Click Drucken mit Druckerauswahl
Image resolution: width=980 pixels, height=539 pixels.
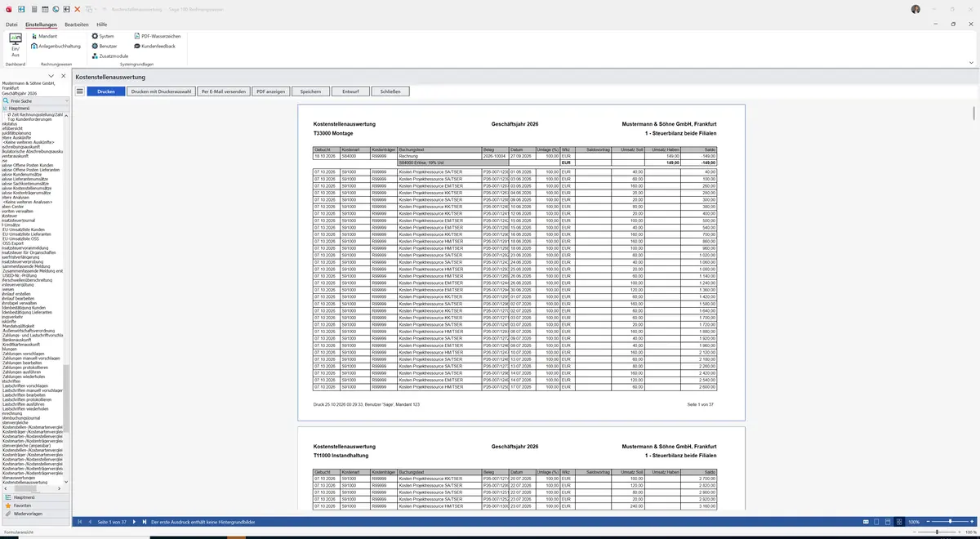pos(161,91)
